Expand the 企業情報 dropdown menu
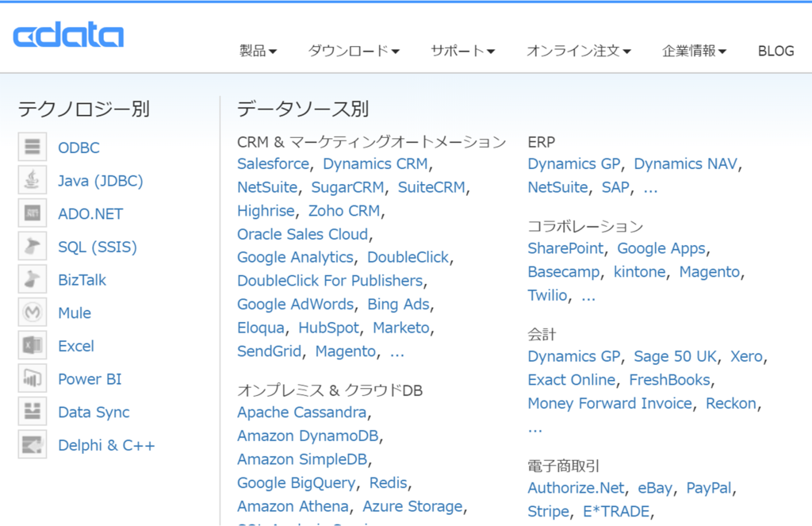The width and height of the screenshot is (812, 526). tap(694, 51)
